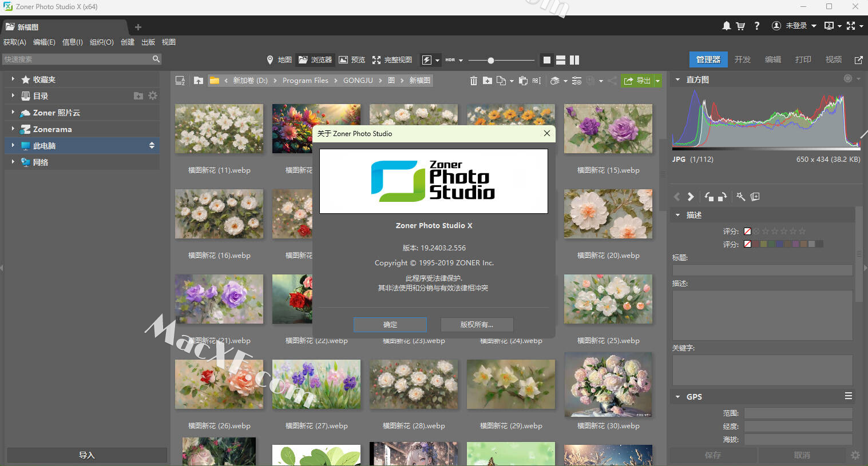Select horizontal split layout
The width and height of the screenshot is (868, 466).
(x=561, y=59)
